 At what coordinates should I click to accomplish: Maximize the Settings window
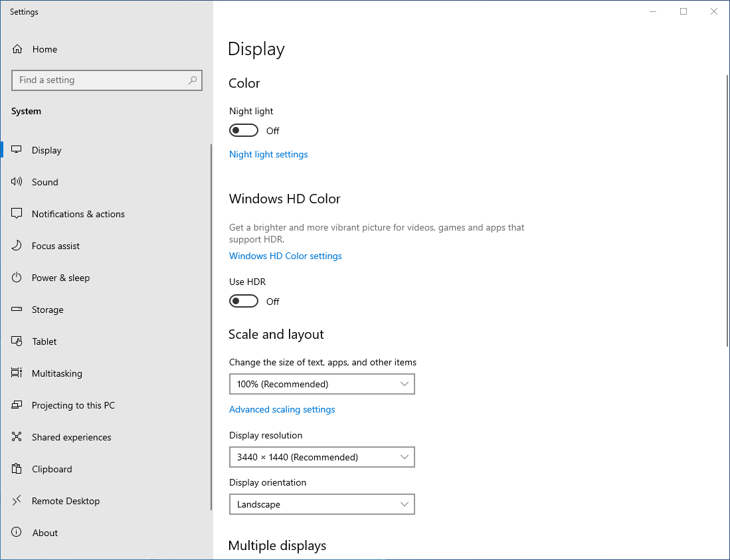tap(684, 11)
